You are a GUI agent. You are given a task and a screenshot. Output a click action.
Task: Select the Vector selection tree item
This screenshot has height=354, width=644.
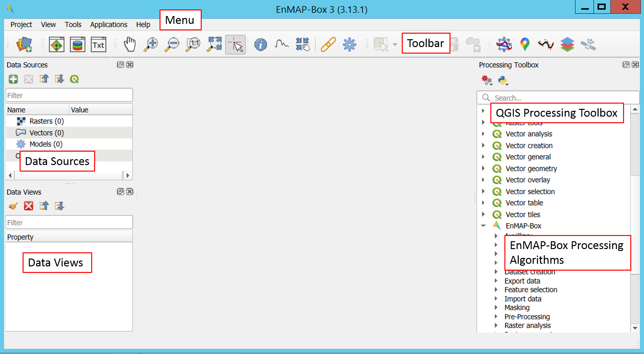(530, 192)
